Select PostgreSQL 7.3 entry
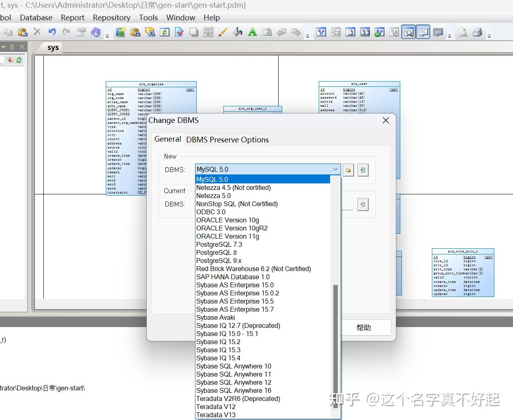This screenshot has height=420, width=513. click(x=263, y=244)
